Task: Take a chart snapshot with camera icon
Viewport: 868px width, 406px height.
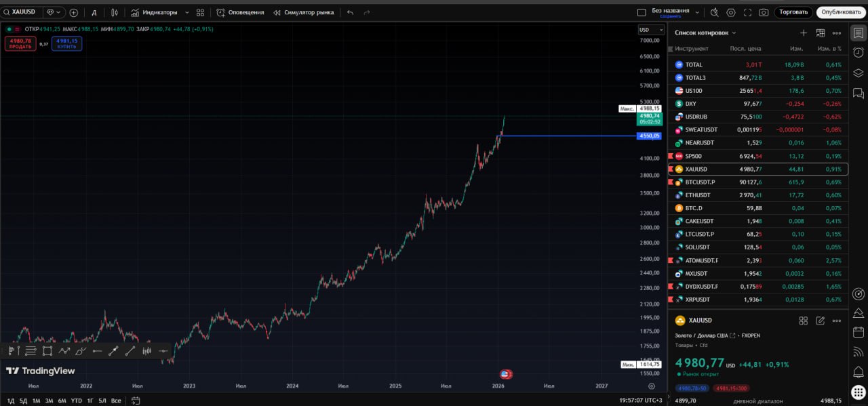Action: (764, 12)
